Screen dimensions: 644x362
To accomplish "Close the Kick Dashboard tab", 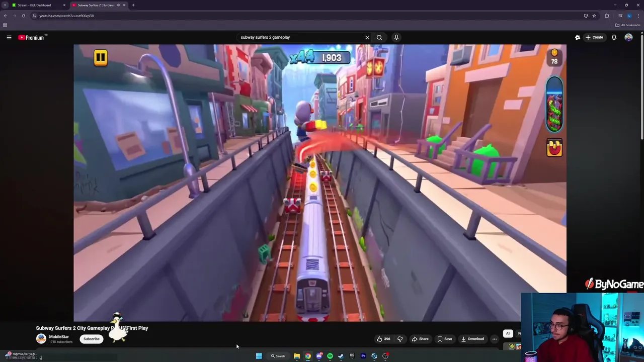I will 64,5.
